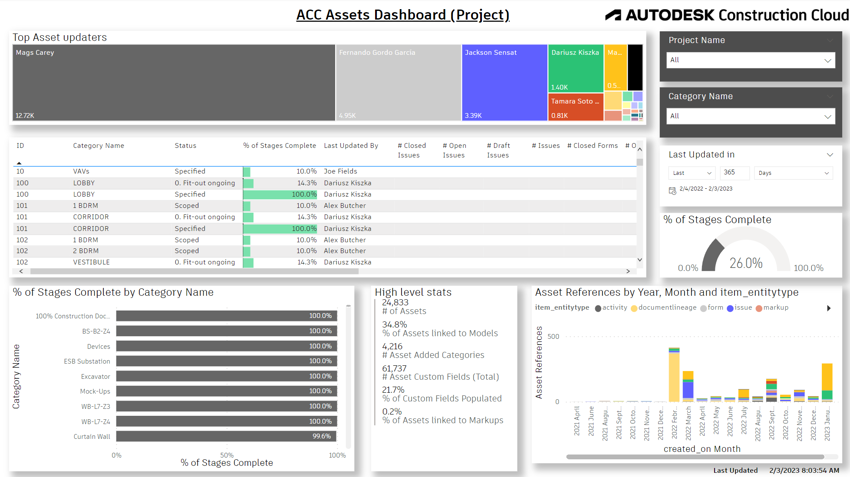This screenshot has height=477, width=850.
Task: Expand the Last Updated in slicer chevron
Action: [x=829, y=155]
